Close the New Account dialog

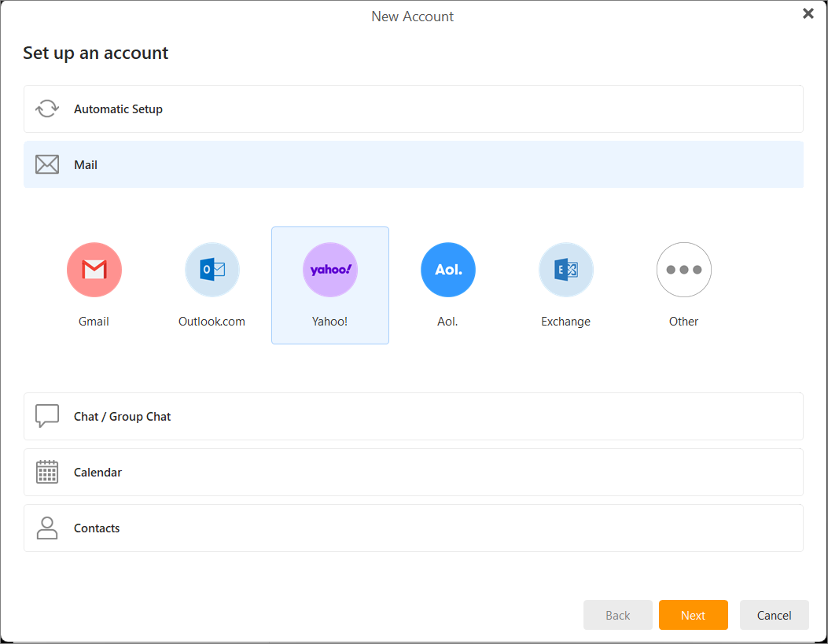point(808,13)
